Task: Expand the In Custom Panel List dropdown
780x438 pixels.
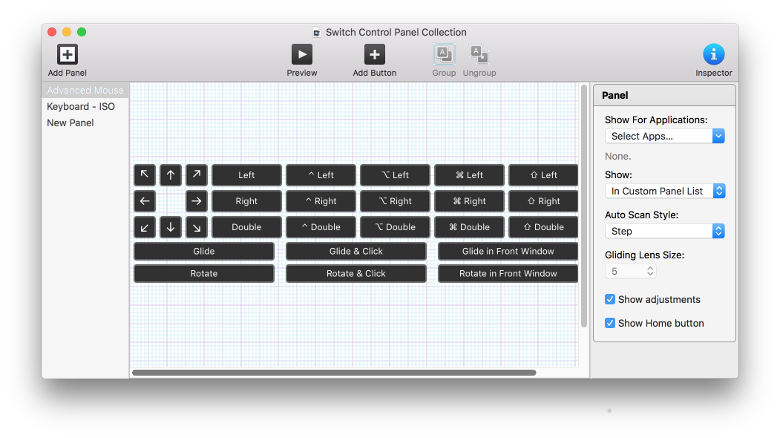Action: [x=665, y=191]
